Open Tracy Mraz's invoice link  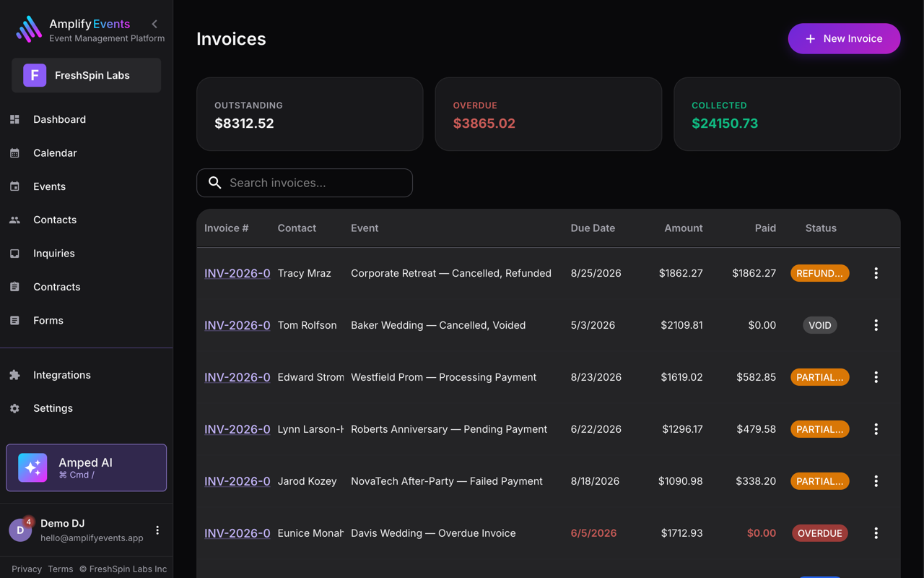point(237,273)
